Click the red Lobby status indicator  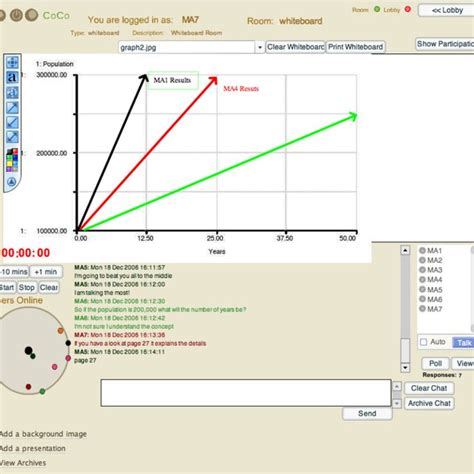click(x=407, y=9)
